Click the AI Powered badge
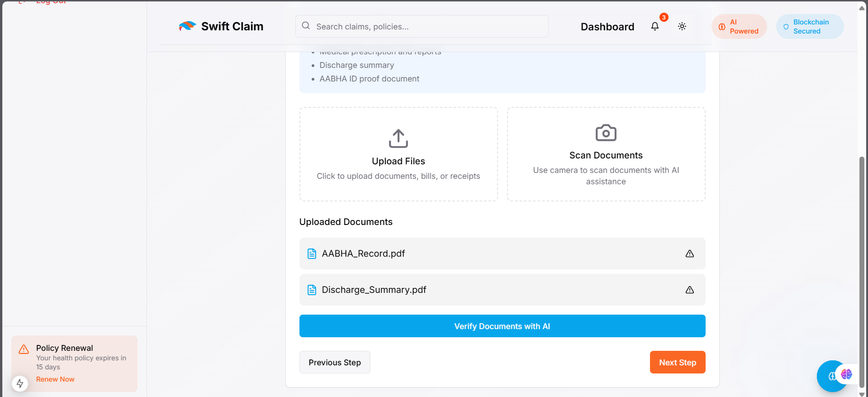 click(x=739, y=27)
